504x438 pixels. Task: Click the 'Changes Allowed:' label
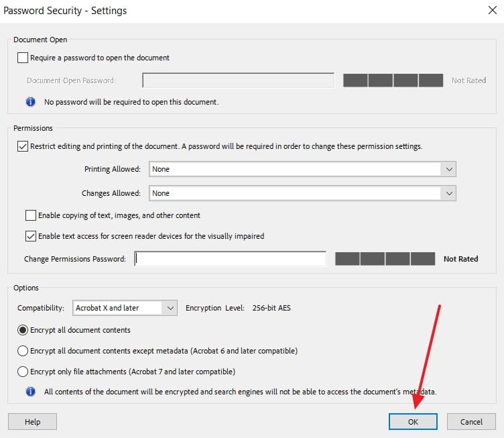[111, 193]
